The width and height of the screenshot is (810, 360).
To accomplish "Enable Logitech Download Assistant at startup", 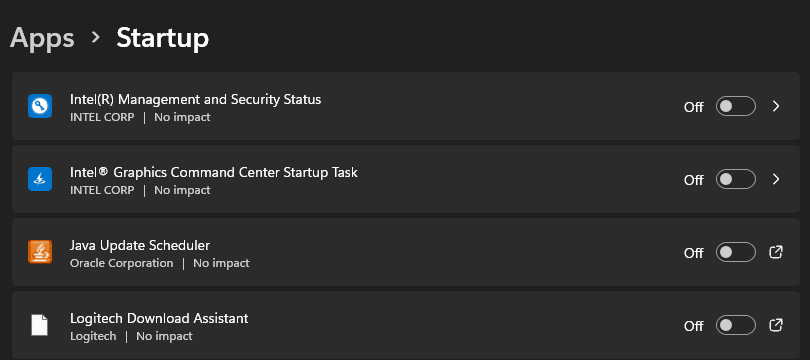I will click(736, 326).
